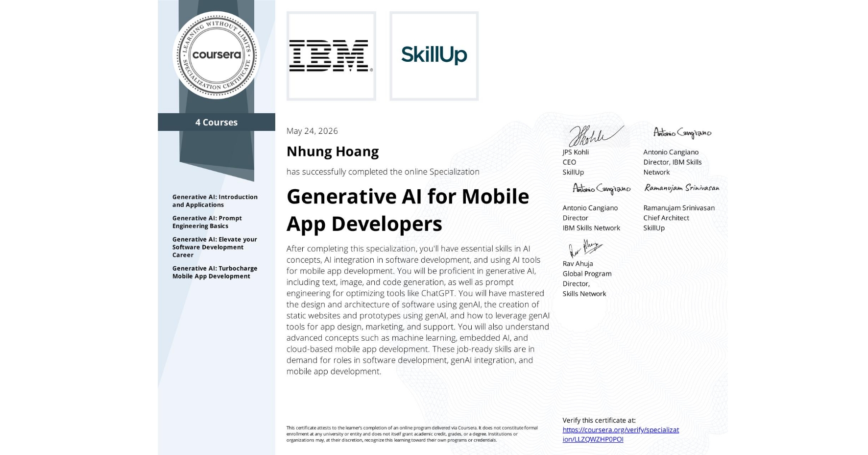
Task: Click "has successfully completed the online Specialization"
Action: (383, 172)
